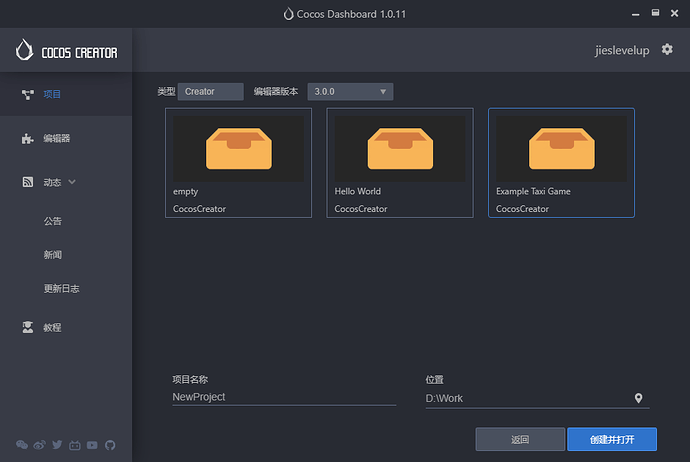Open the 新闻 news page

pos(53,255)
